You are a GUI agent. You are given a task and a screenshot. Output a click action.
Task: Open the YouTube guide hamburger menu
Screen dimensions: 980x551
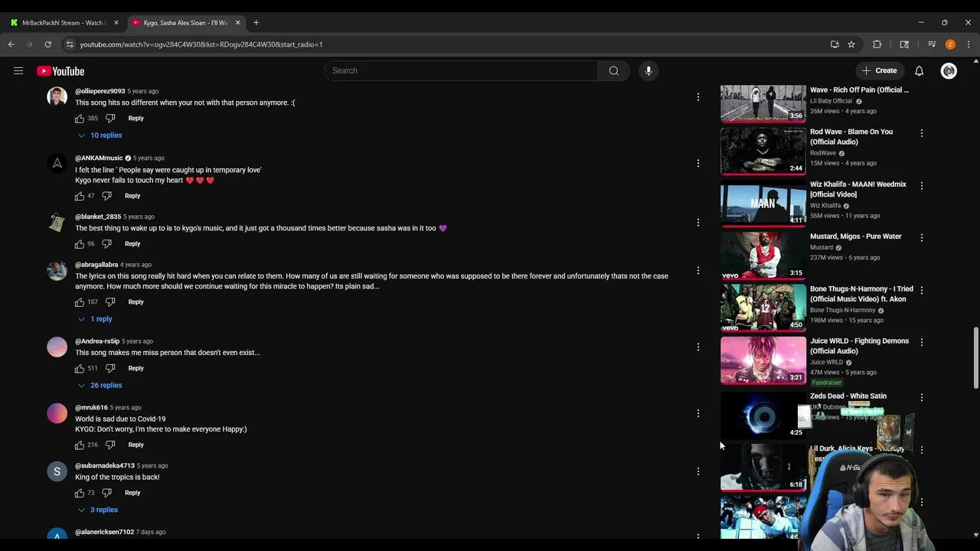(x=18, y=71)
